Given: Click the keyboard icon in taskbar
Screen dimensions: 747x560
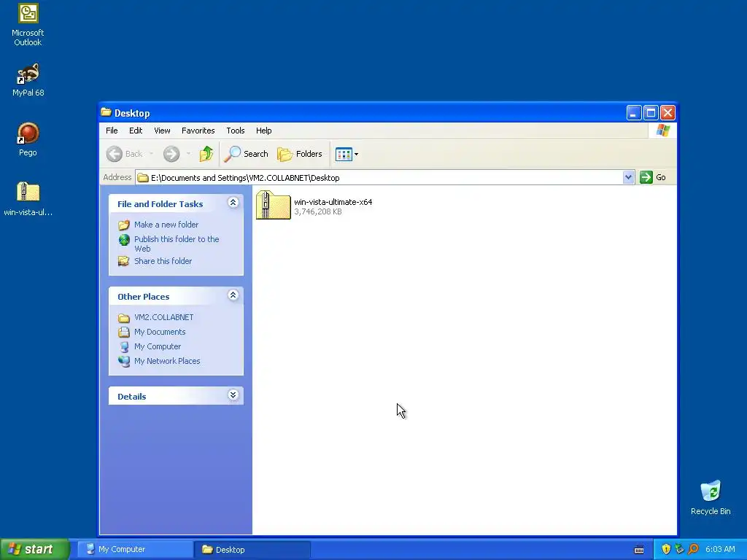Looking at the screenshot, I should [x=639, y=550].
